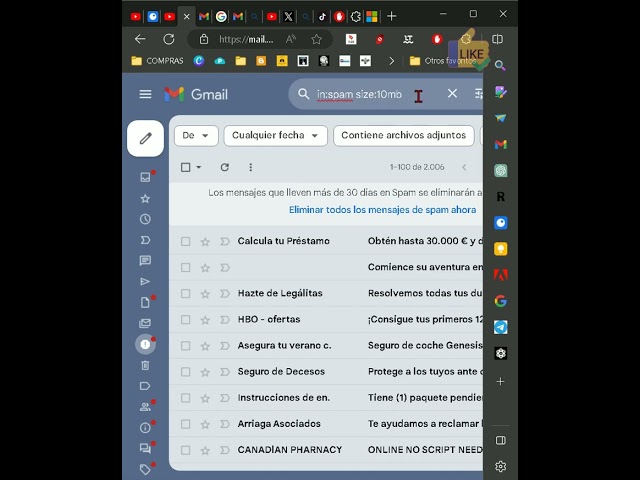Open Cualquier fecha date filter
640x480 pixels.
point(276,136)
